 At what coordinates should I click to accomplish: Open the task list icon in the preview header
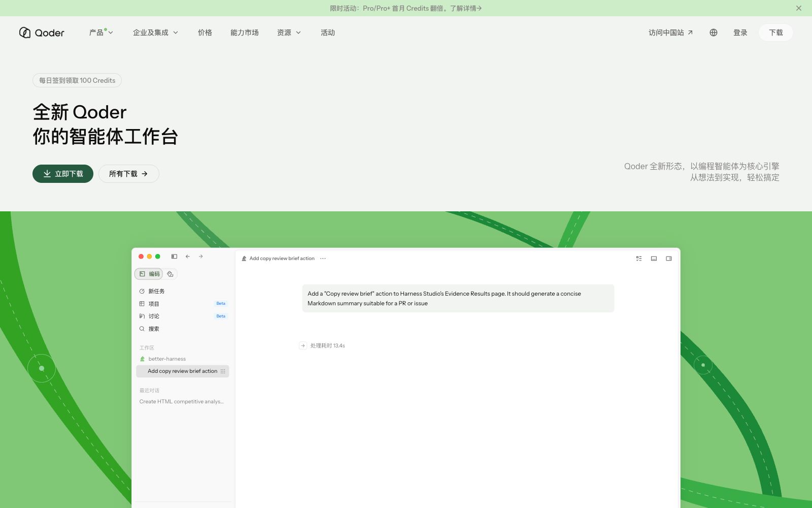pyautogui.click(x=639, y=259)
